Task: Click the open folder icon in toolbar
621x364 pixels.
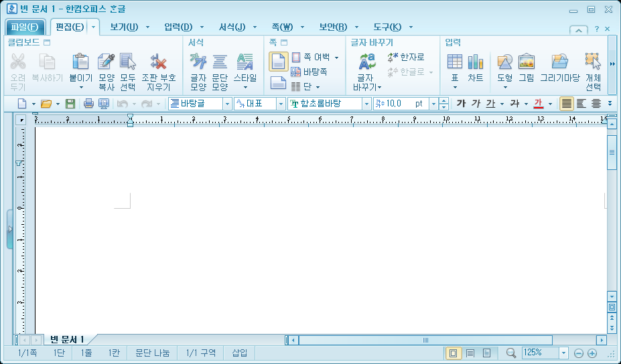Action: pyautogui.click(x=46, y=104)
